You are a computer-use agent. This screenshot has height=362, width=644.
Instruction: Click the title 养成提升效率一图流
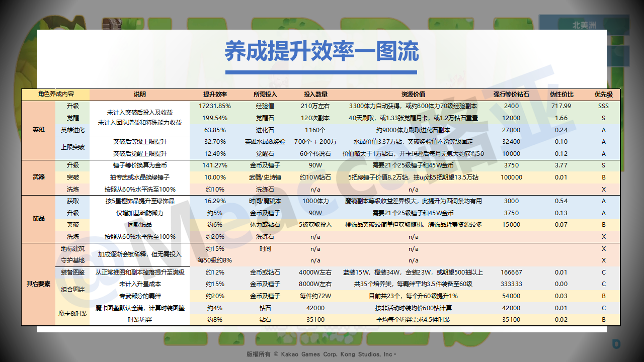pos(321,52)
